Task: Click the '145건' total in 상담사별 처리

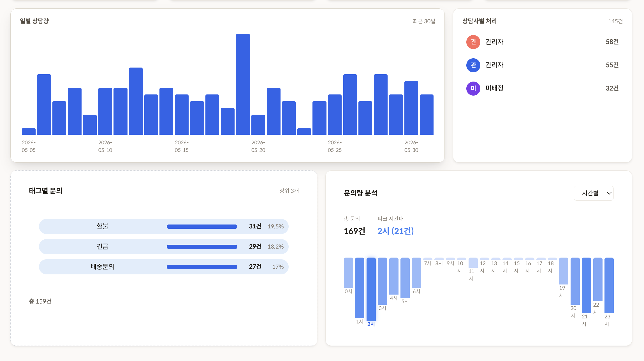Action: 615,21
